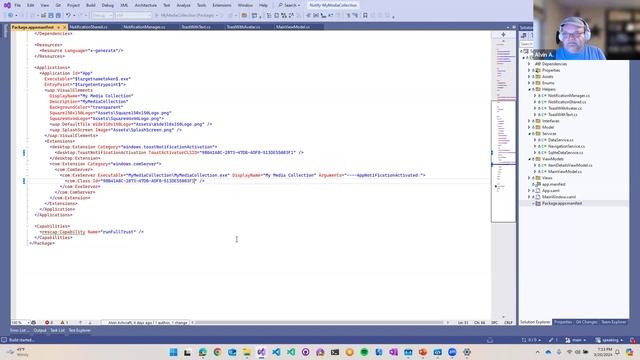Image resolution: width=640 pixels, height=360 pixels.
Task: Expand the Views folder
Action: pyautogui.click(x=529, y=178)
